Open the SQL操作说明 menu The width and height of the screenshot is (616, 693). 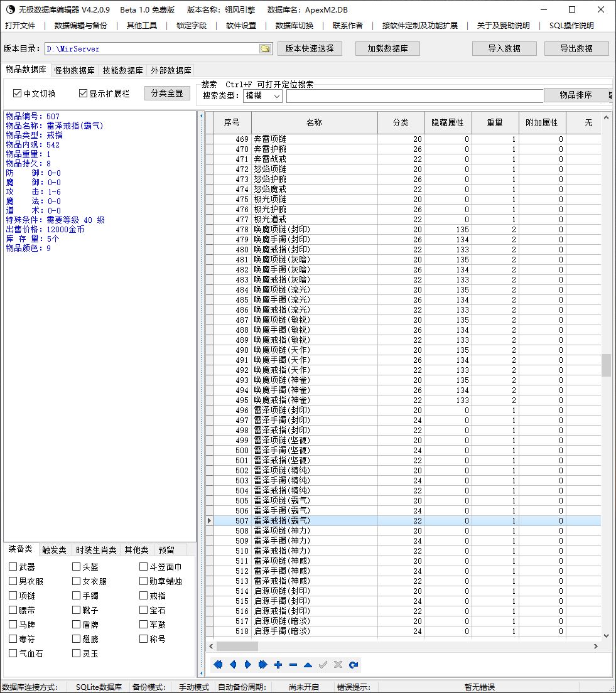571,26
